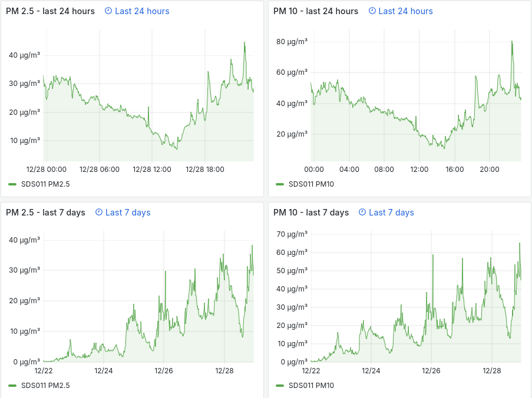The image size is (532, 398).
Task: Toggle SDS011 PM10 series in the 7-day legend
Action: (311, 386)
